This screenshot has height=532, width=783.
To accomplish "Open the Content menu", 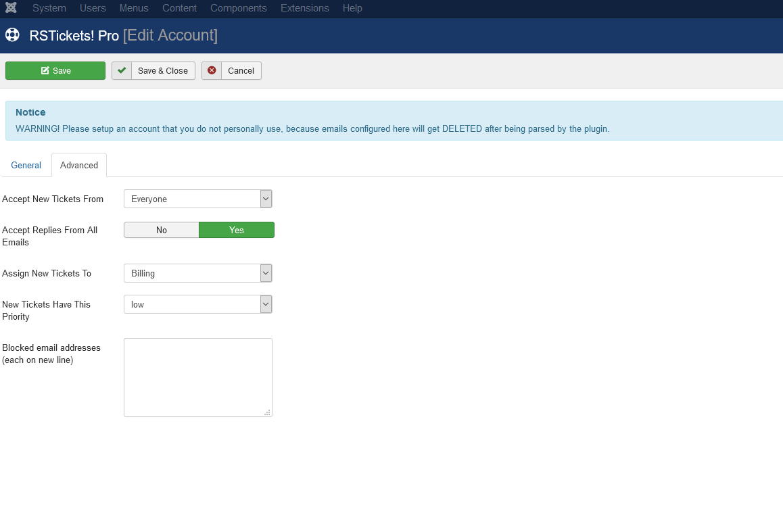I will coord(179,8).
